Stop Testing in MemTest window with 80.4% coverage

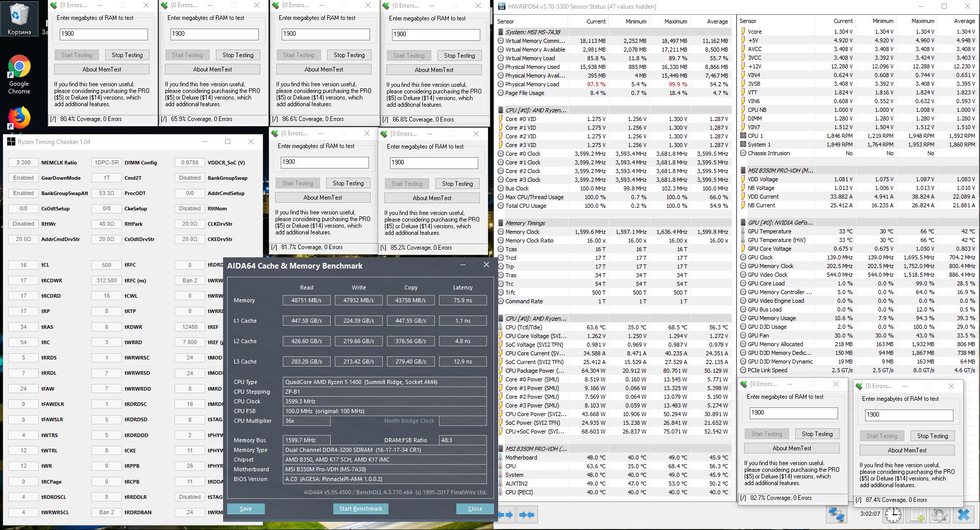click(127, 55)
